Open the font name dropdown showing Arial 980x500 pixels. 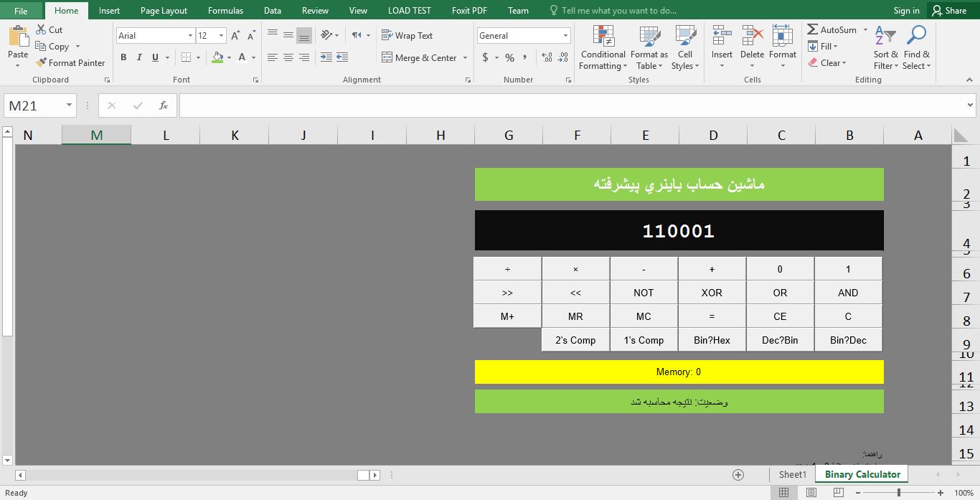190,35
